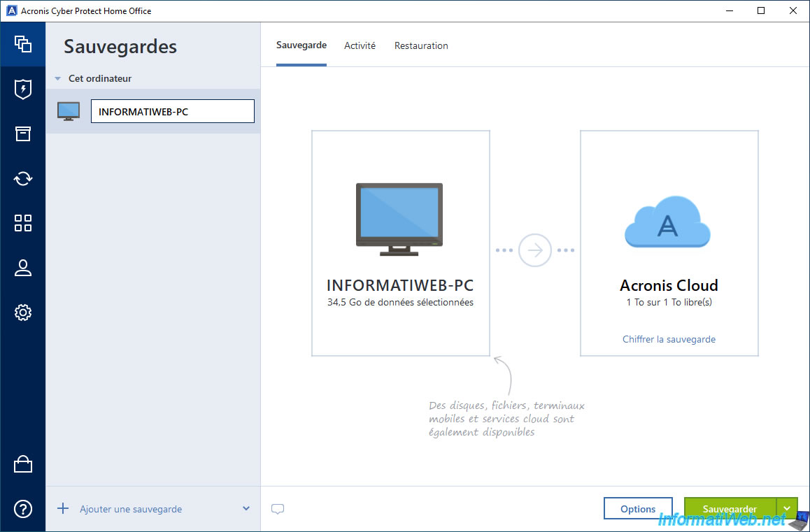Expand the 'Ajouter une sauvegarde' dropdown arrow
Screen dimensions: 810x532
pos(246,509)
